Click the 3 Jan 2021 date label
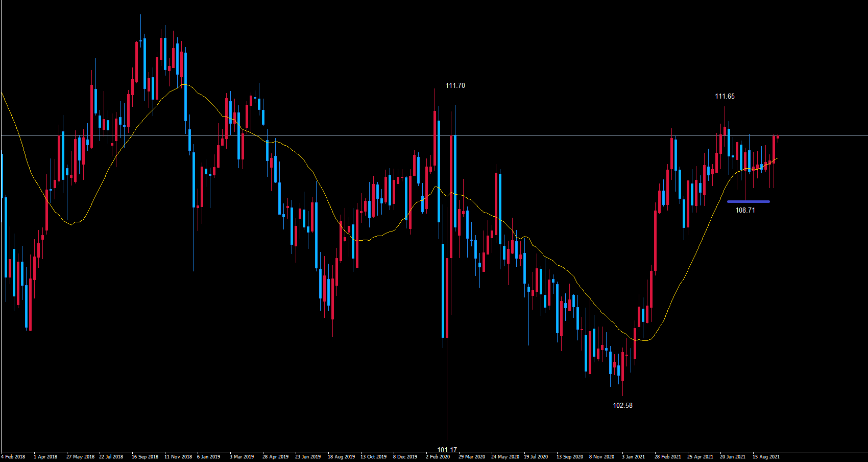868x462 pixels. click(634, 457)
